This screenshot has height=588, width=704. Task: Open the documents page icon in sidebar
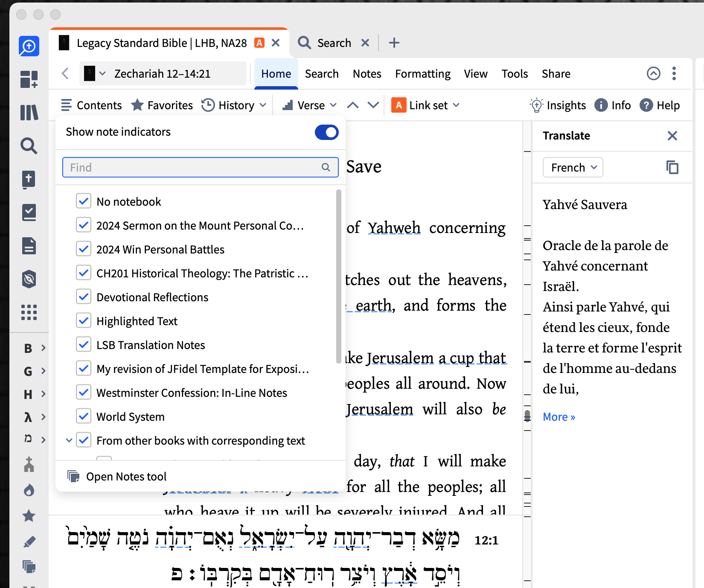coord(29,246)
